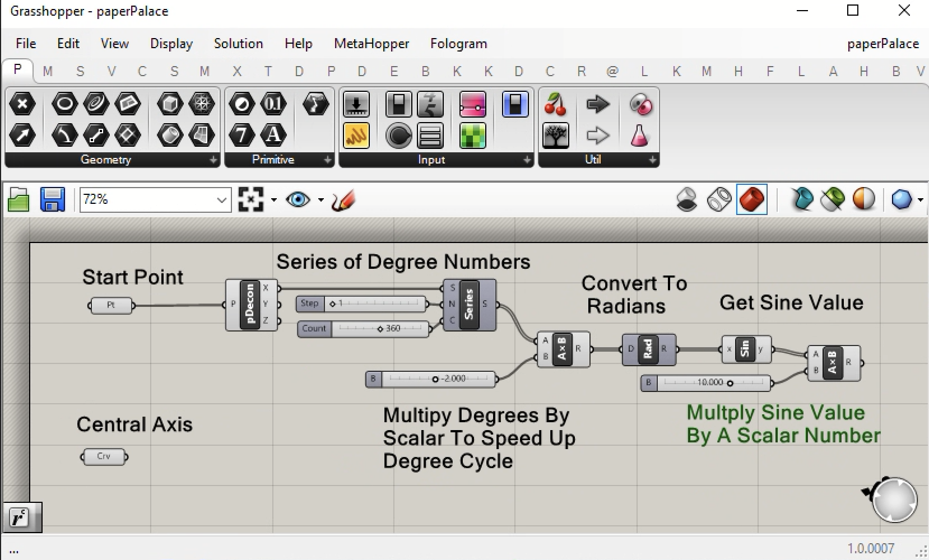Select the pink flask icon in Util
The width and height of the screenshot is (929, 560).
tap(640, 135)
